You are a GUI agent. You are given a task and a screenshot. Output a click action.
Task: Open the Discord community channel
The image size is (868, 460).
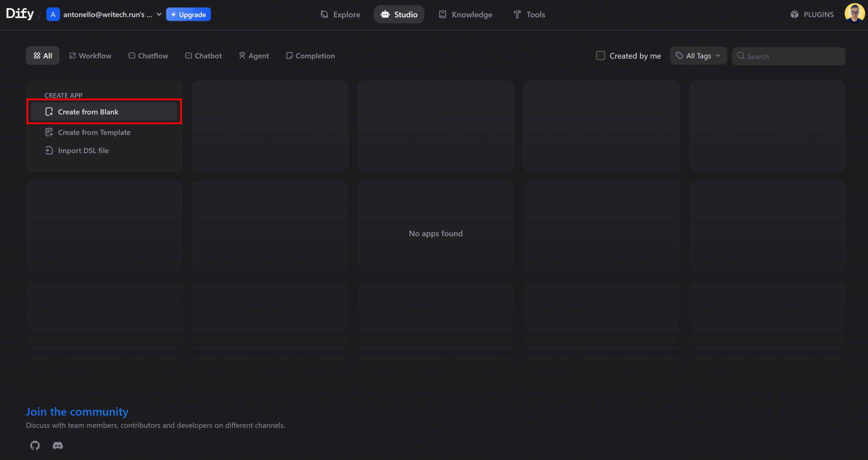(58, 445)
